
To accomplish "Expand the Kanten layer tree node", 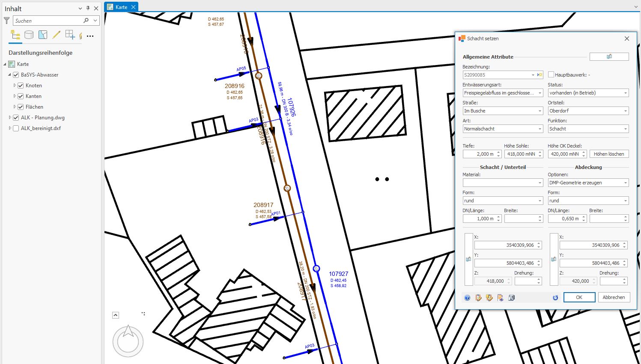I will [15, 96].
